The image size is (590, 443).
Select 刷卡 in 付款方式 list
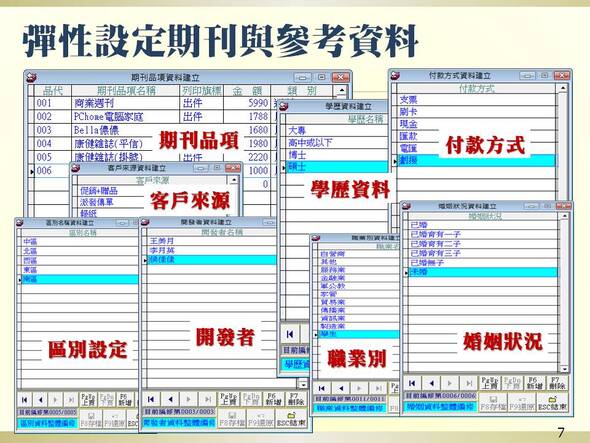click(x=476, y=112)
